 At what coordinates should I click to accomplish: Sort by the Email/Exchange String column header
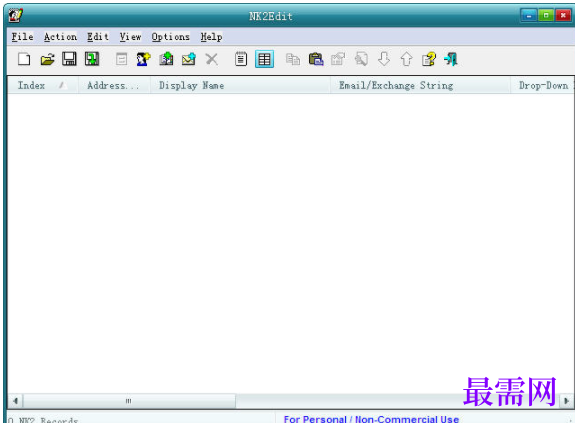click(x=420, y=85)
